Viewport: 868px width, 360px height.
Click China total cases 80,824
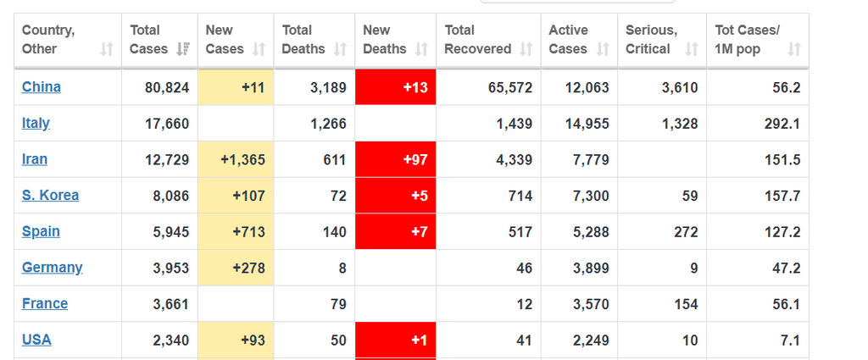click(167, 87)
